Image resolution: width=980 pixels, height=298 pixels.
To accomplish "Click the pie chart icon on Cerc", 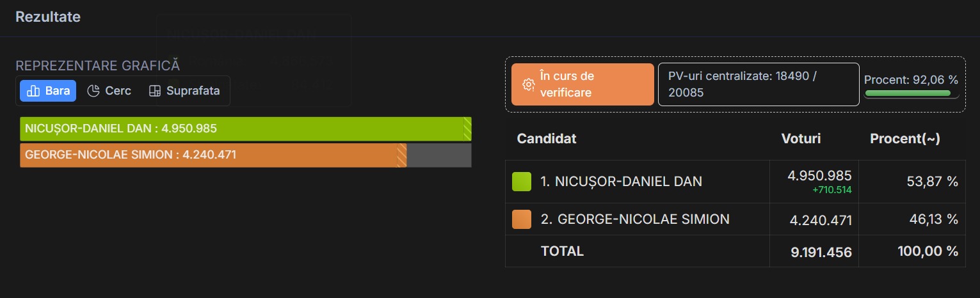I will click(x=93, y=91).
